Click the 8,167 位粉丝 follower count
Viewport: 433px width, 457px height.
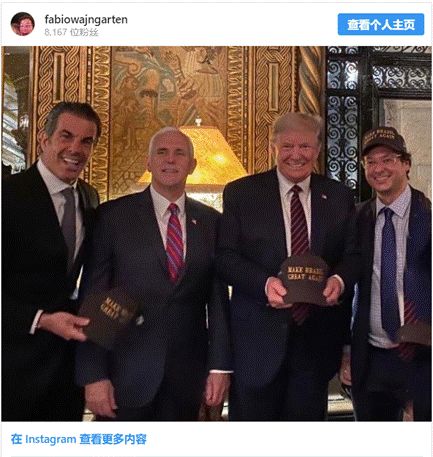[72, 32]
